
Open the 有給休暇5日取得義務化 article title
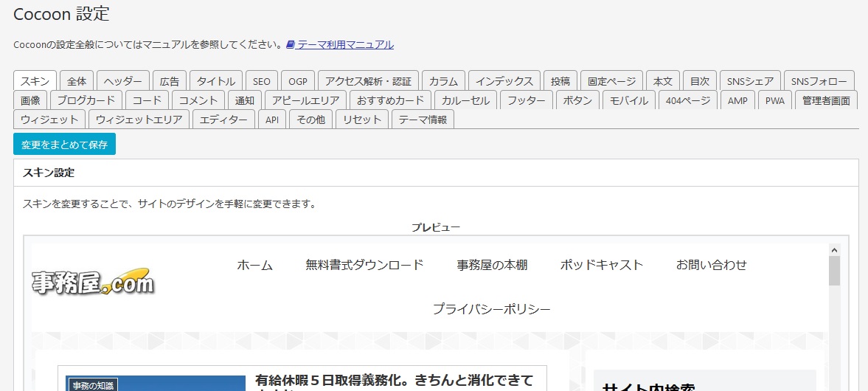(x=394, y=383)
